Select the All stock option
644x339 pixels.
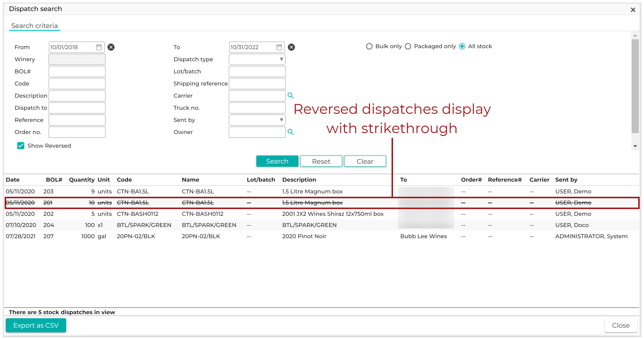[462, 46]
